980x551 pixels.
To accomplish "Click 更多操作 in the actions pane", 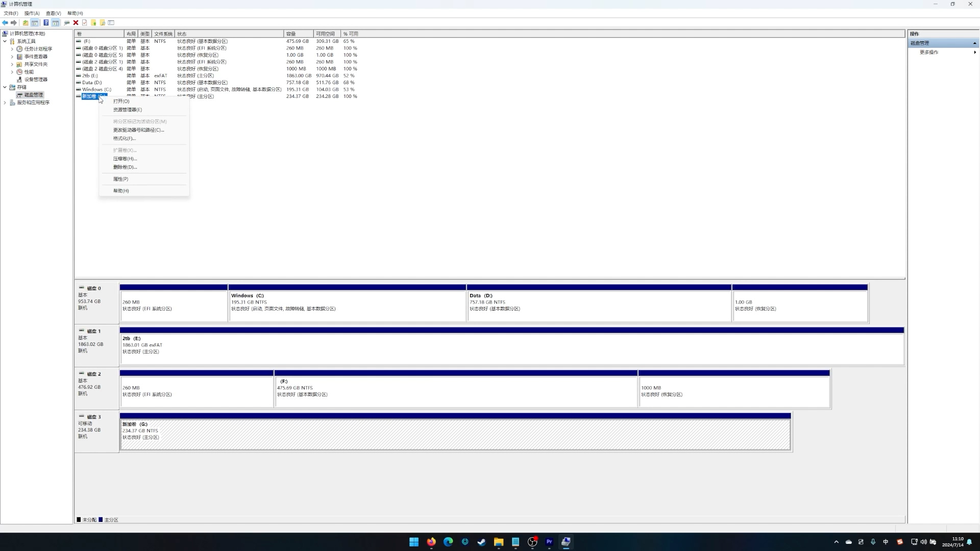I will tap(929, 52).
